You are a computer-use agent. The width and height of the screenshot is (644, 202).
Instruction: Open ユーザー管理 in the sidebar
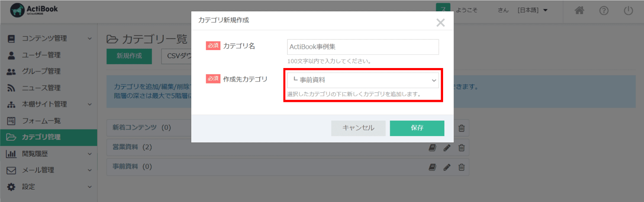click(41, 55)
